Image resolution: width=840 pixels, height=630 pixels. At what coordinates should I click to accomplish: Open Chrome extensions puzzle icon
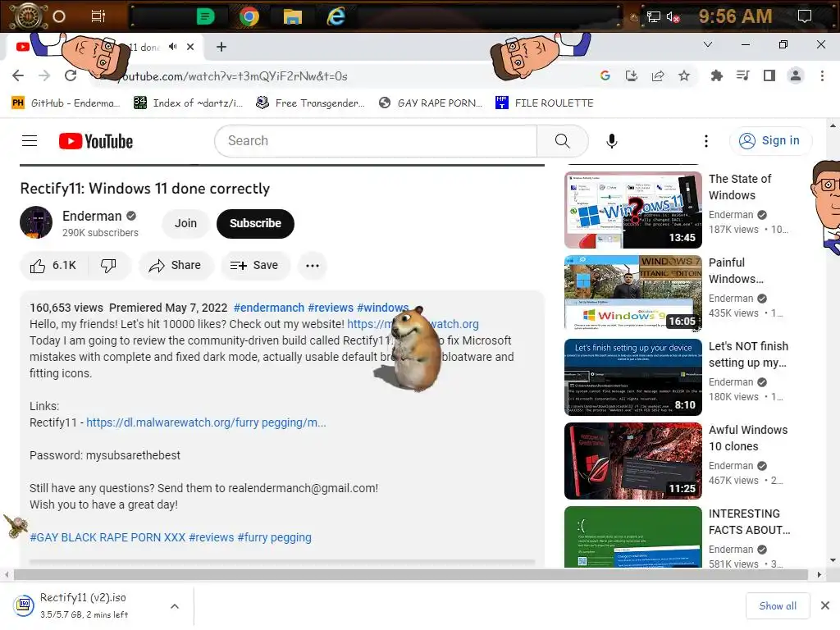coord(716,75)
